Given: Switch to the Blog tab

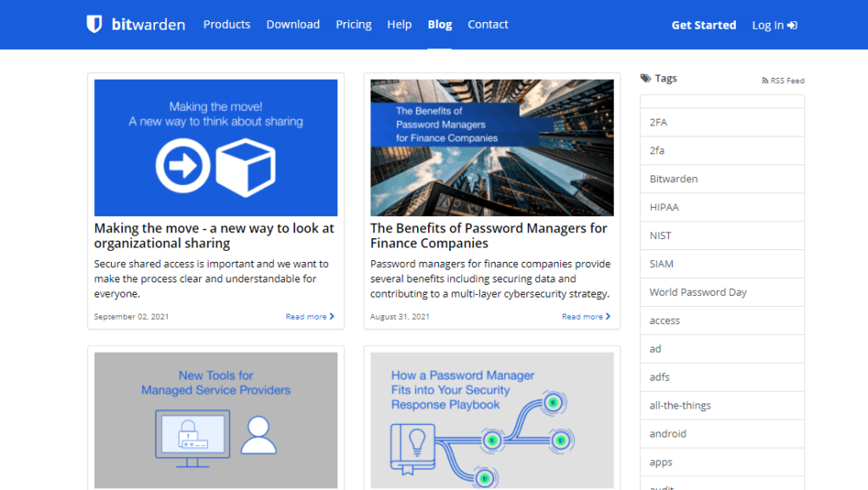Looking at the screenshot, I should pyautogui.click(x=439, y=25).
